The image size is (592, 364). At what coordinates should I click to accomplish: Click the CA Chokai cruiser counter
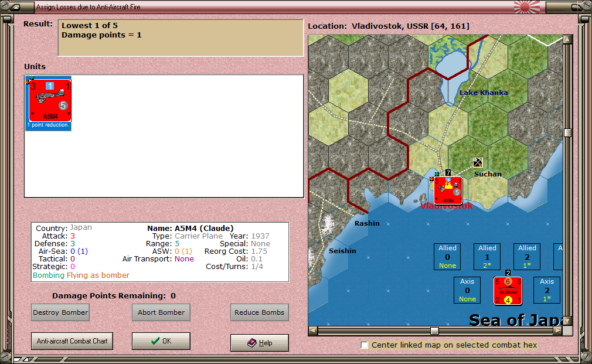pos(508,290)
